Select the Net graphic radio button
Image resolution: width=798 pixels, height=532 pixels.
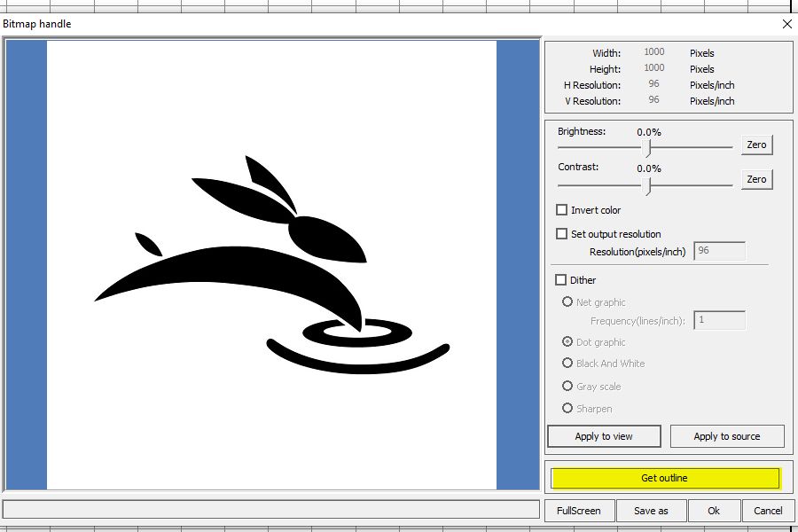pyautogui.click(x=567, y=301)
